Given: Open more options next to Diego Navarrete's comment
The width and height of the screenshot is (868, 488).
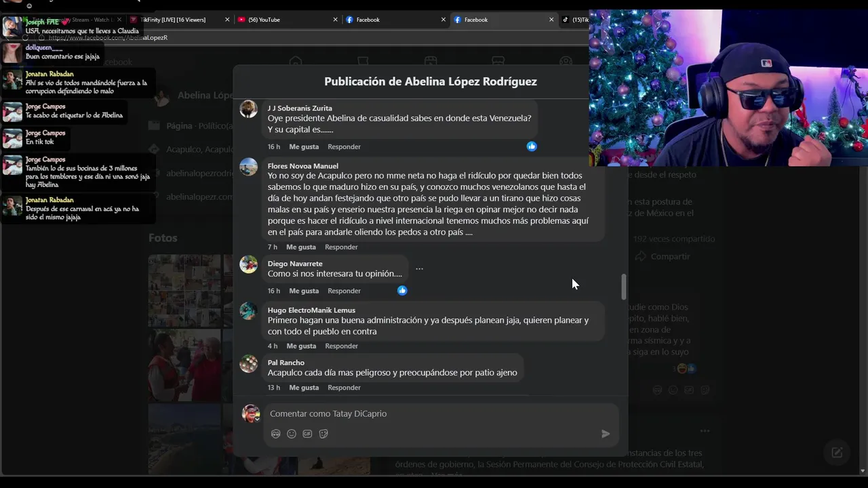Looking at the screenshot, I should tap(419, 268).
